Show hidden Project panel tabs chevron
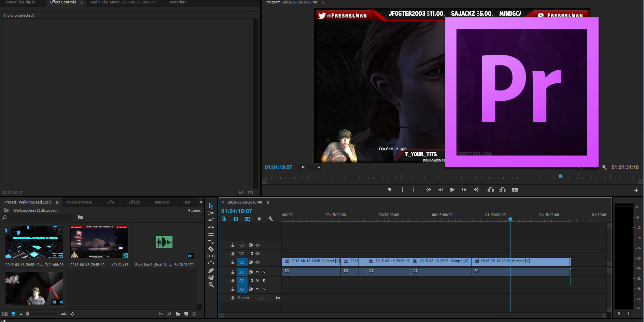The image size is (644, 322). (x=201, y=202)
